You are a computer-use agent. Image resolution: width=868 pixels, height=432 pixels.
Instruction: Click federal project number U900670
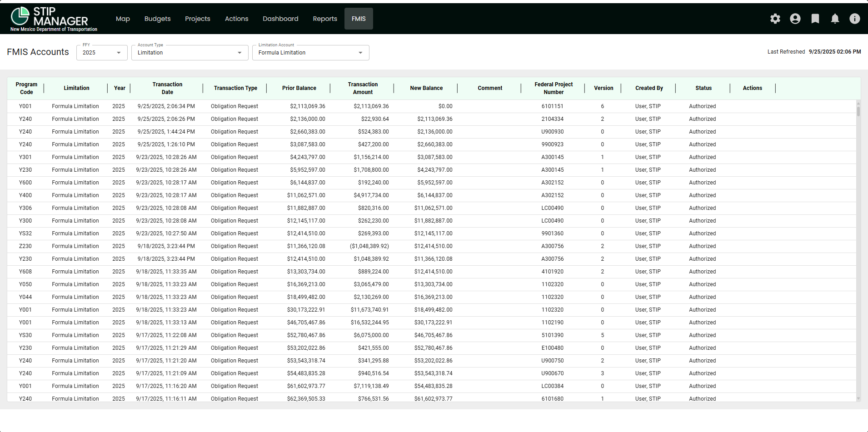552,373
